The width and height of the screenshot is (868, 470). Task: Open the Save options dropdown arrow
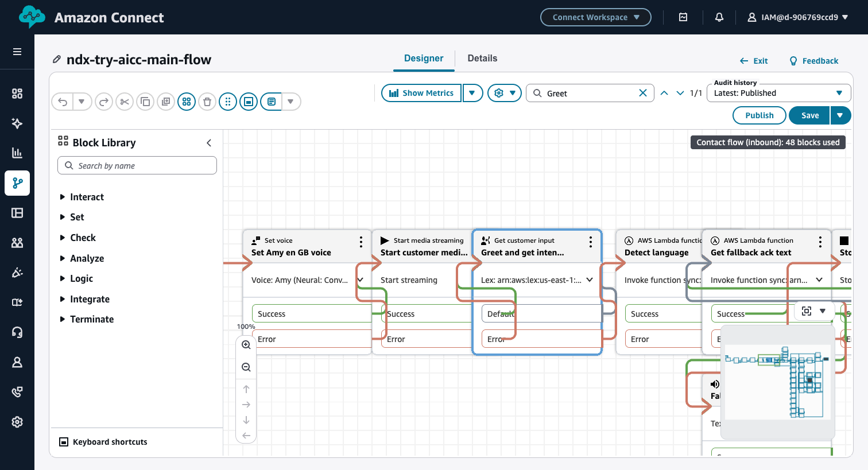(840, 115)
